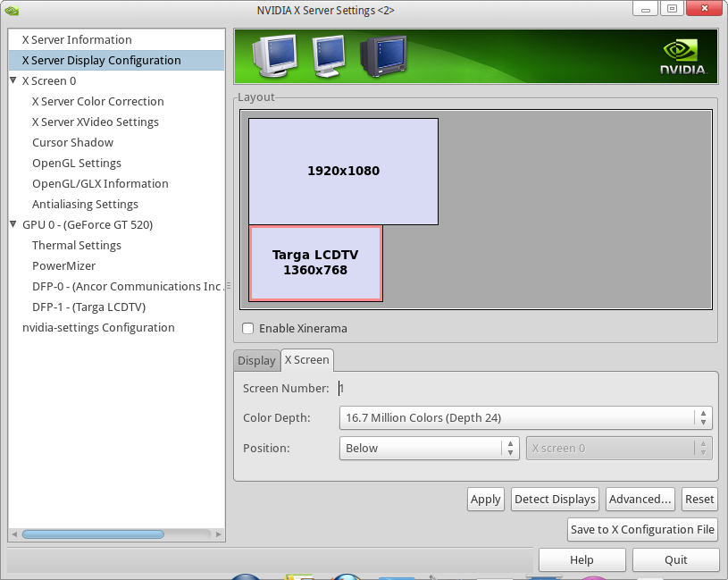The height and width of the screenshot is (580, 728).
Task: Select DFP-1 (Targa LCDTV) entry
Action: [89, 307]
